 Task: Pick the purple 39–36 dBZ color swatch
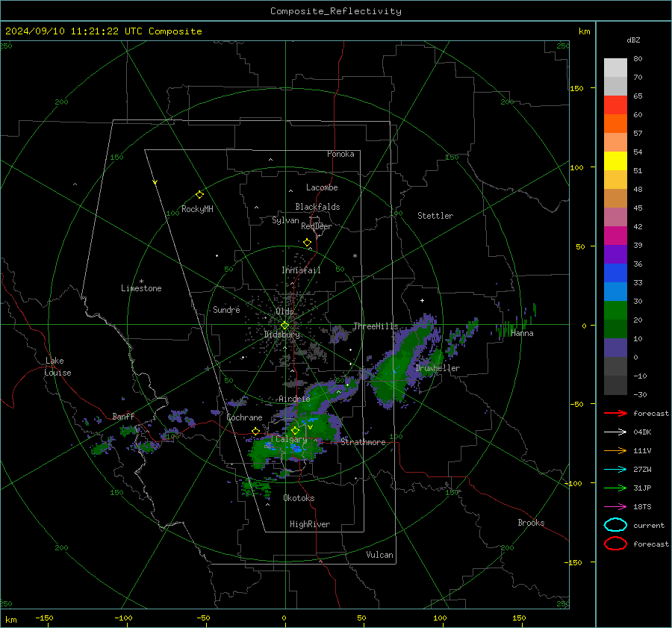click(x=615, y=255)
